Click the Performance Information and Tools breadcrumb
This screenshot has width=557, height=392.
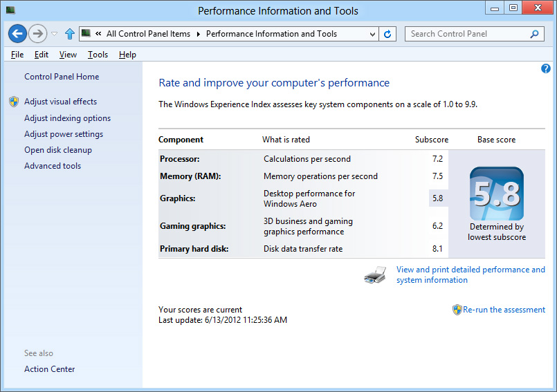point(271,34)
